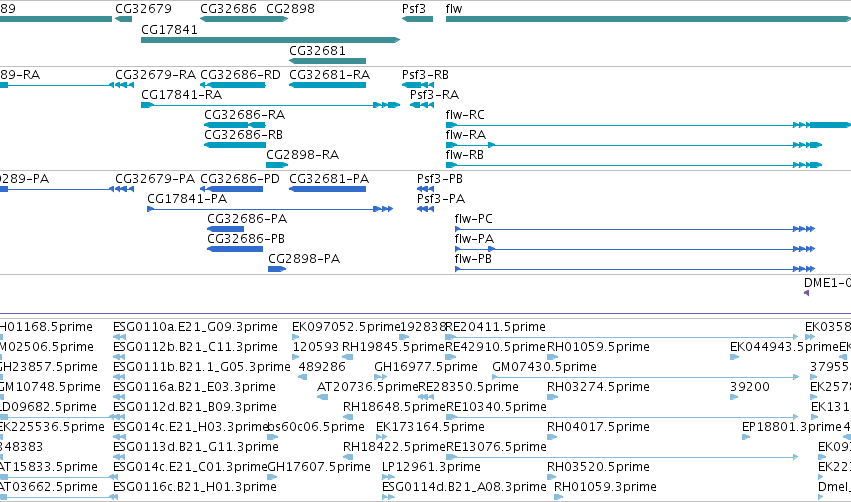The image size is (851, 502).
Task: Click the long flw gene bar
Action: [x=648, y=19]
